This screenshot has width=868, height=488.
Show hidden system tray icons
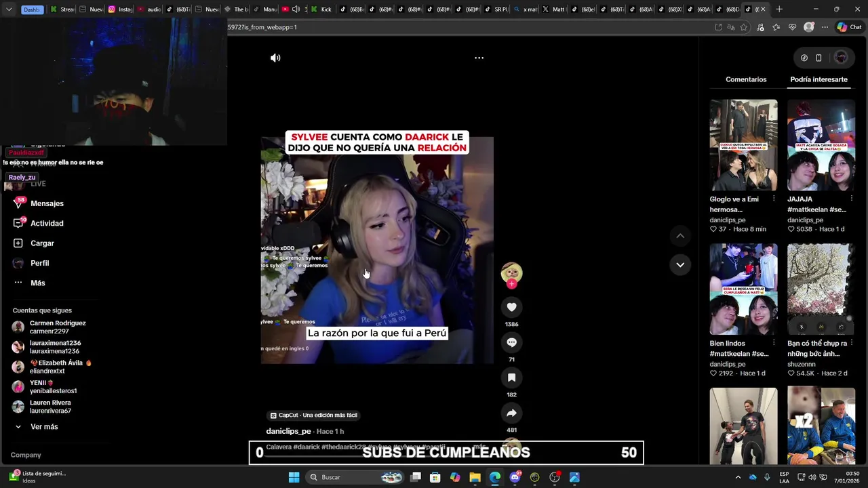(x=738, y=477)
